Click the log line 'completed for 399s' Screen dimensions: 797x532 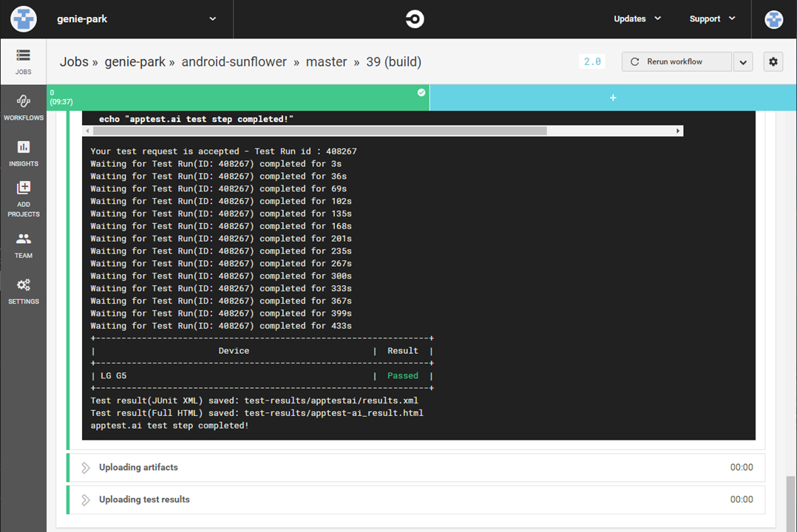click(x=221, y=313)
